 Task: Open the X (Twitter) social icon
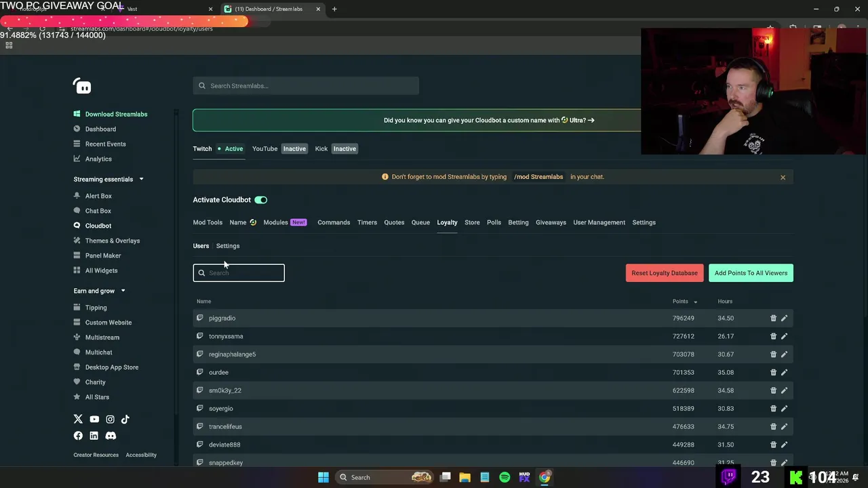pos(78,419)
